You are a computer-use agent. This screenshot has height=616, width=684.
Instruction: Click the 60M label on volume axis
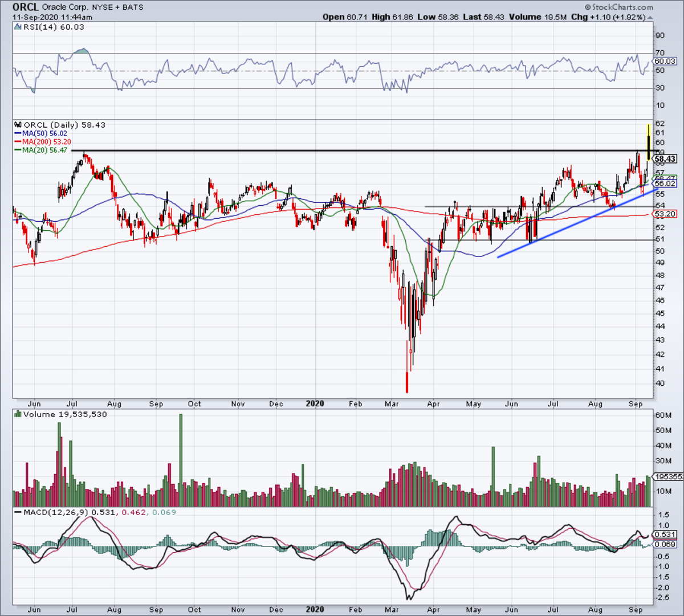point(662,415)
